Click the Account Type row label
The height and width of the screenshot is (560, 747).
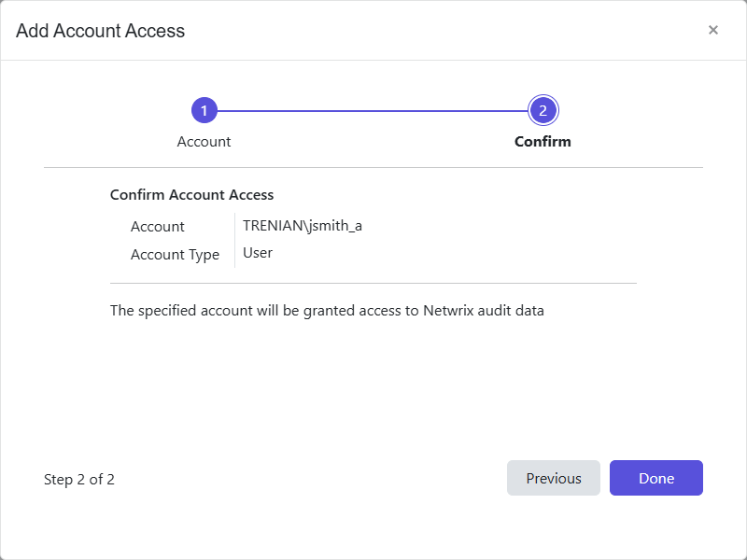point(176,254)
